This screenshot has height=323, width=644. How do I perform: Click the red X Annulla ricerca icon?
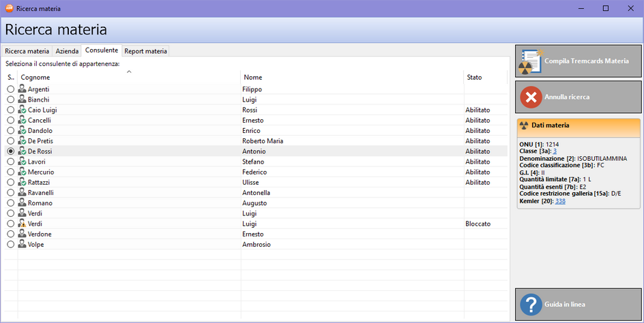pos(531,97)
